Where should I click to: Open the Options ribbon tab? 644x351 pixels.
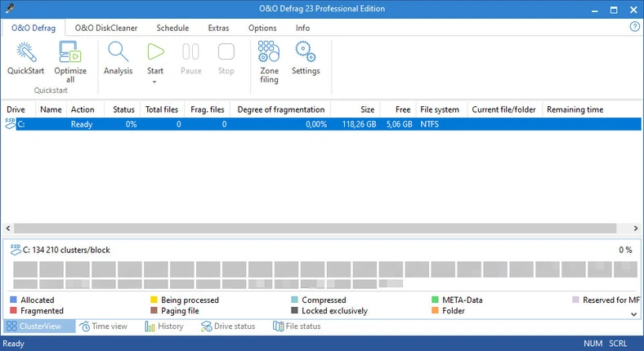pyautogui.click(x=262, y=28)
